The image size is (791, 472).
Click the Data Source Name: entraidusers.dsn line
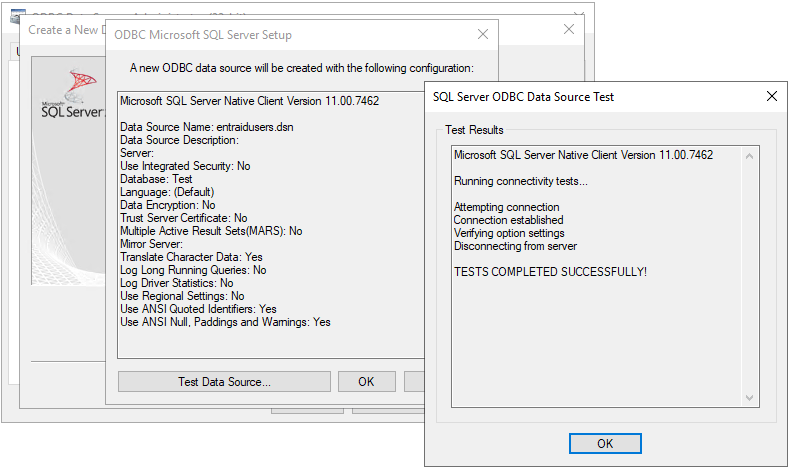[207, 127]
